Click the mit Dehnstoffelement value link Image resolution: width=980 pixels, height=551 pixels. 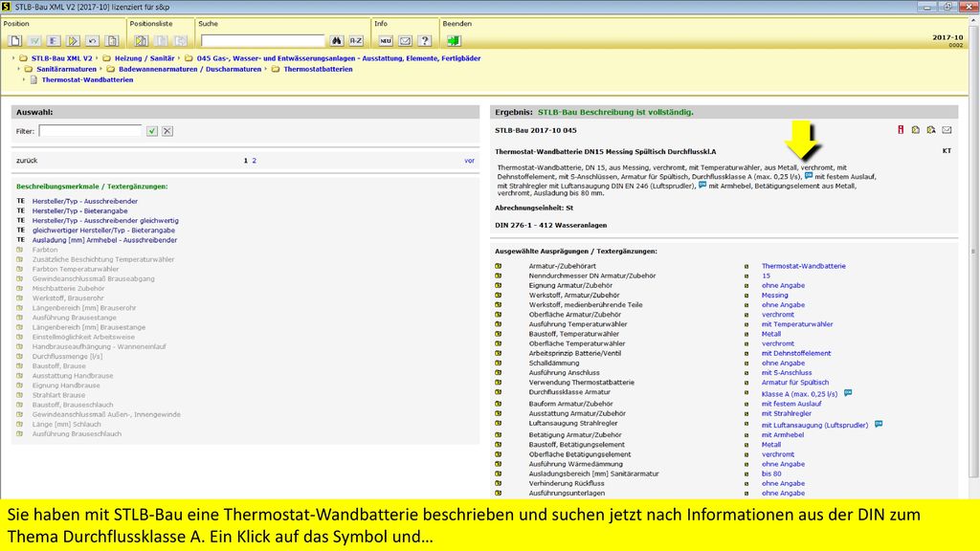(x=796, y=353)
